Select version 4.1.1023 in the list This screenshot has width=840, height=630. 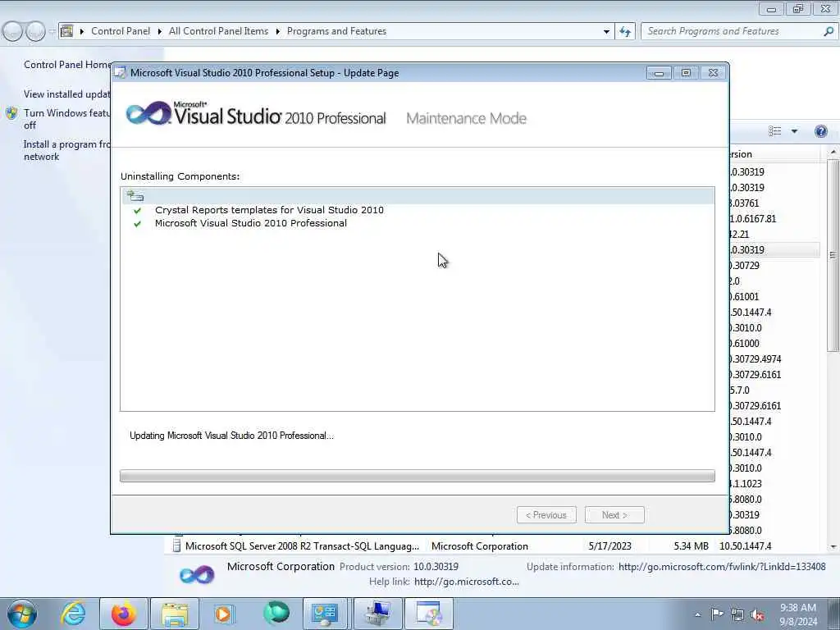click(x=746, y=483)
